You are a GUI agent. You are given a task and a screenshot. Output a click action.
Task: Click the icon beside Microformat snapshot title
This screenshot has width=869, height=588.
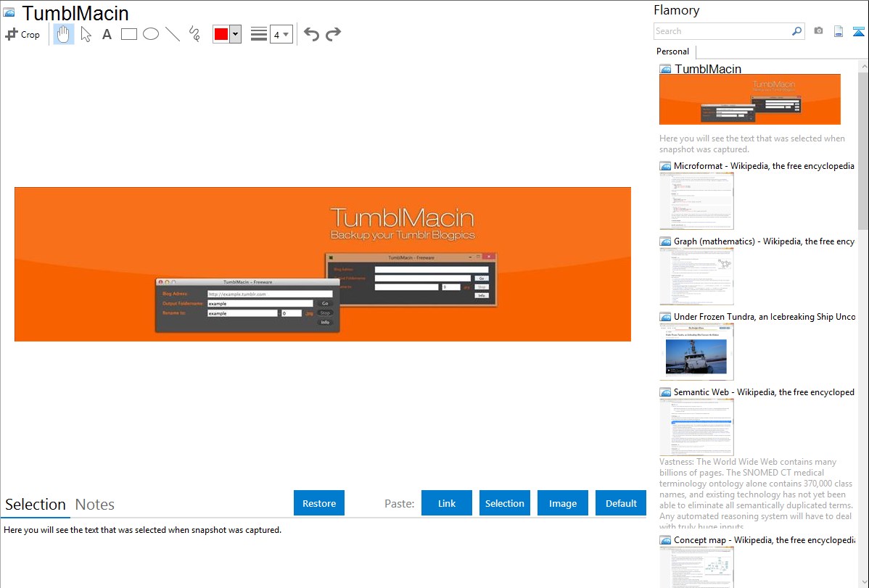click(x=665, y=166)
